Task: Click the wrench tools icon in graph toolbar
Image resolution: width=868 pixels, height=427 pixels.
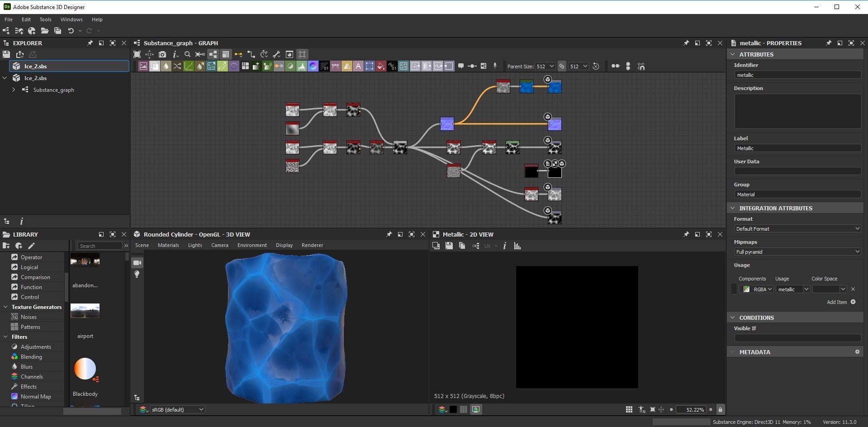Action: [277, 54]
